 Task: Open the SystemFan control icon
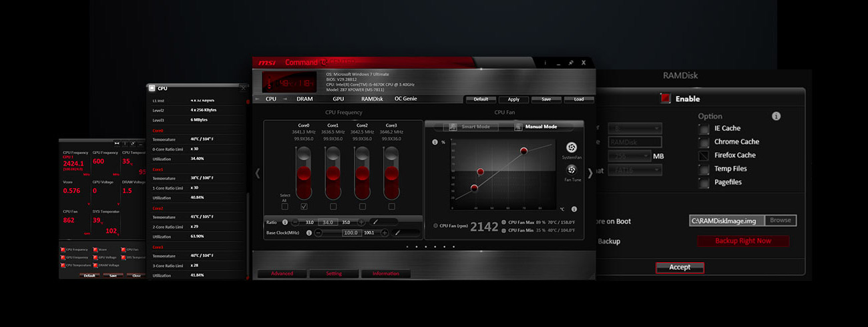pyautogui.click(x=571, y=147)
